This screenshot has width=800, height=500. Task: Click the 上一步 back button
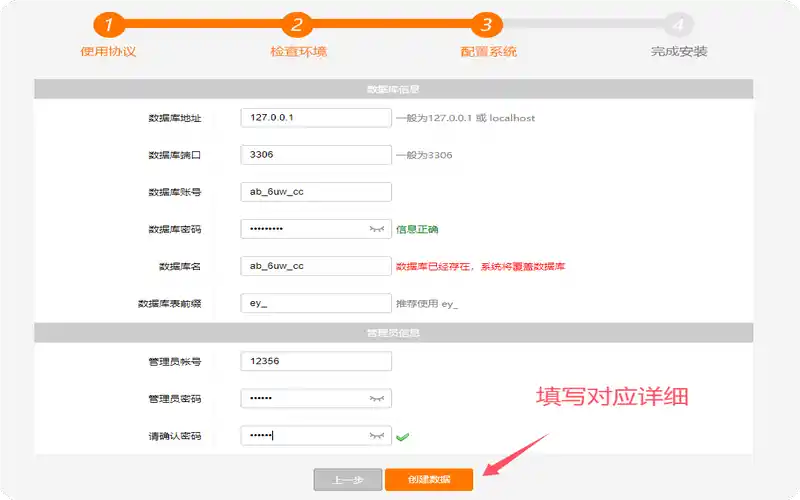pyautogui.click(x=347, y=480)
